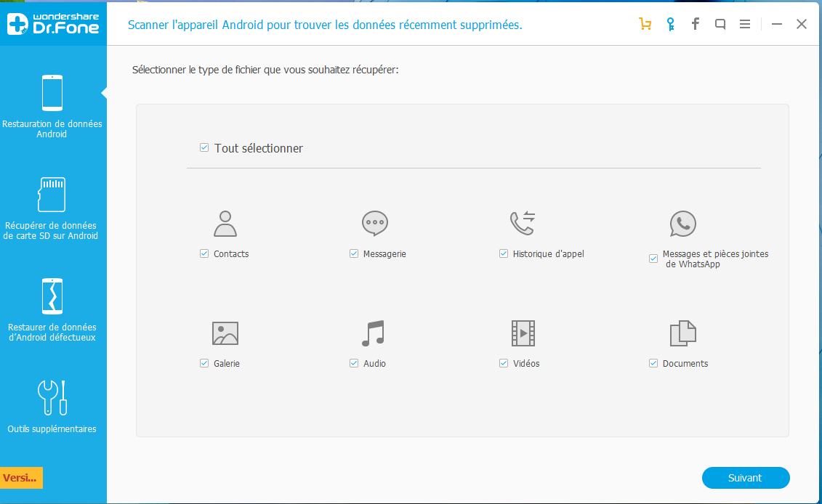Open Récupérer de données de carte SD label
The image size is (822, 504).
tap(51, 230)
